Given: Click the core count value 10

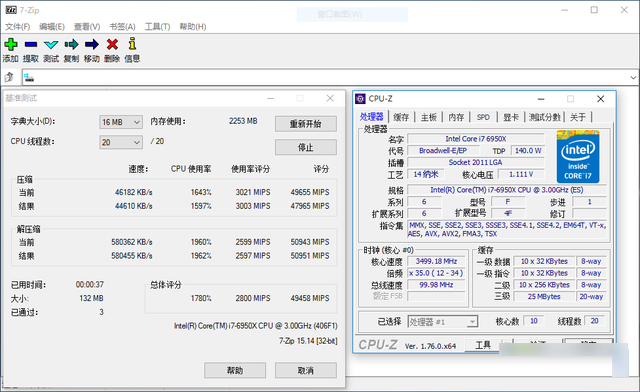Looking at the screenshot, I should [x=533, y=321].
